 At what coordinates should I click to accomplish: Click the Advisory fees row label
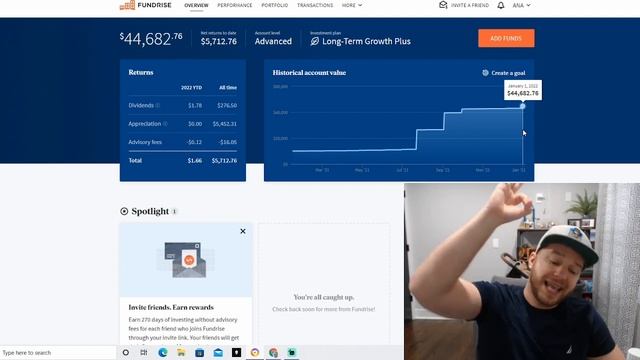pos(145,142)
